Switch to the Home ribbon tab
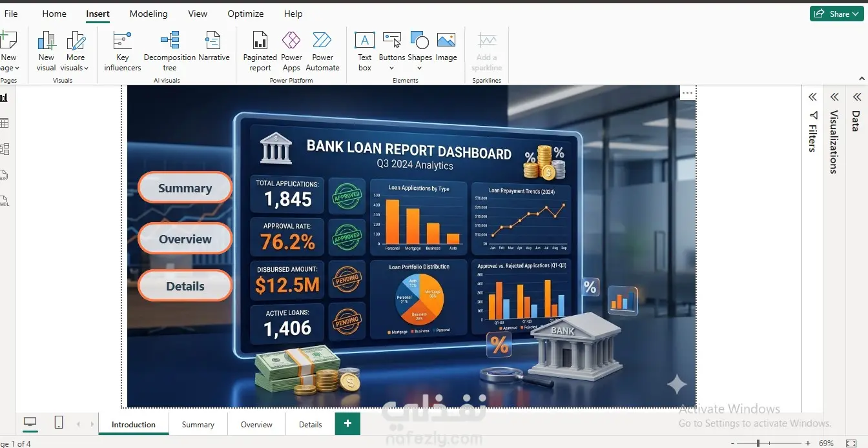 [x=54, y=14]
